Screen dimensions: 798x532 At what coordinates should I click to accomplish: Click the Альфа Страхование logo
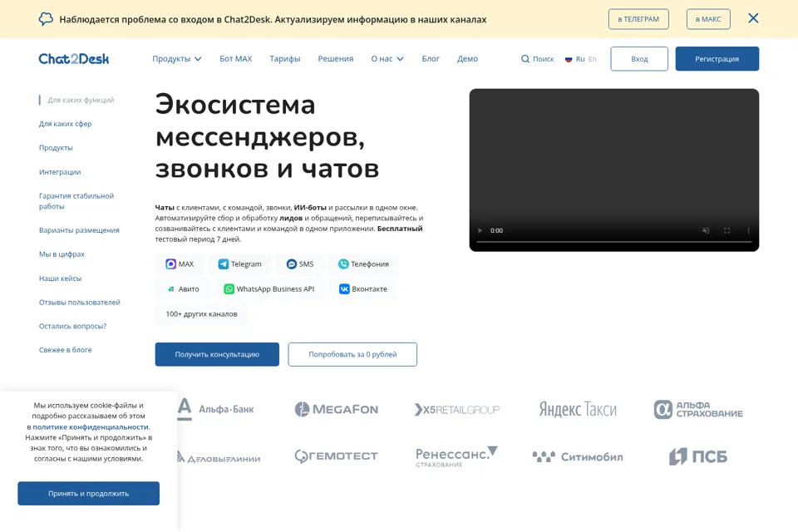tap(698, 409)
